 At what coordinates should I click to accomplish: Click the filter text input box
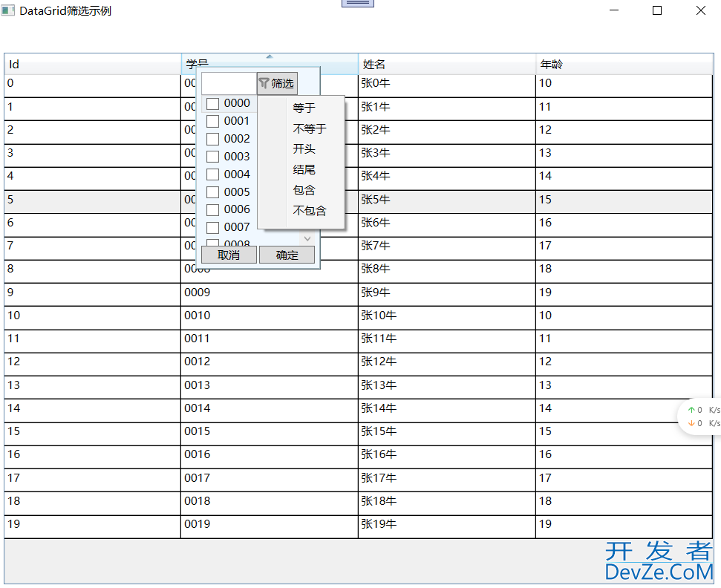point(229,84)
